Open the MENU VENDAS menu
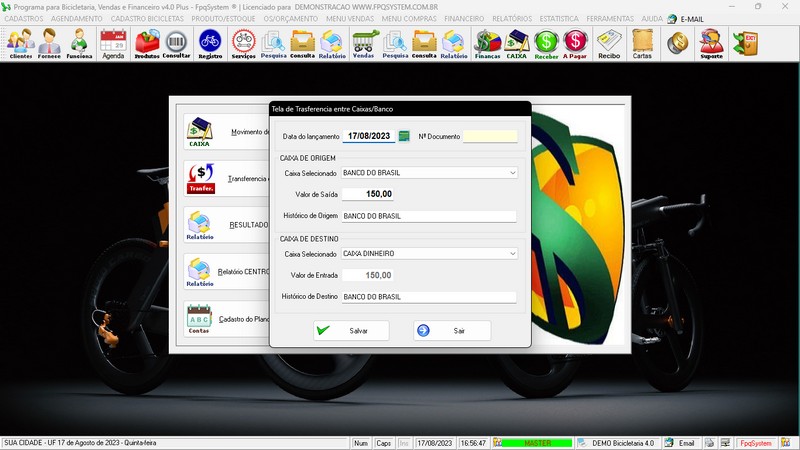The image size is (800, 450). pyautogui.click(x=350, y=18)
